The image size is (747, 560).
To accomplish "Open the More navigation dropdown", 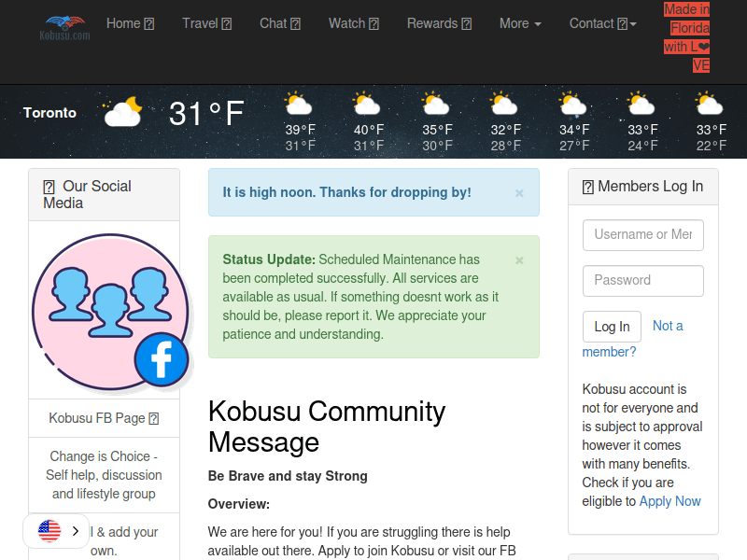I will click(519, 23).
